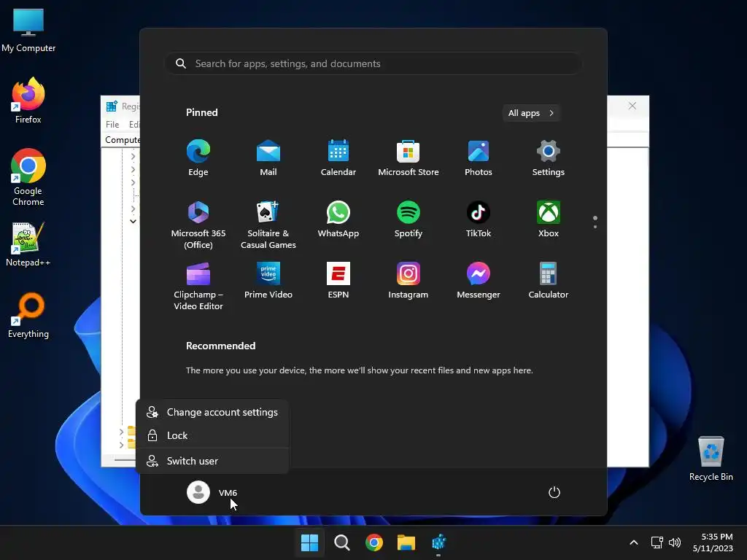Open network status tray icon
This screenshot has height=560, width=747.
[657, 542]
